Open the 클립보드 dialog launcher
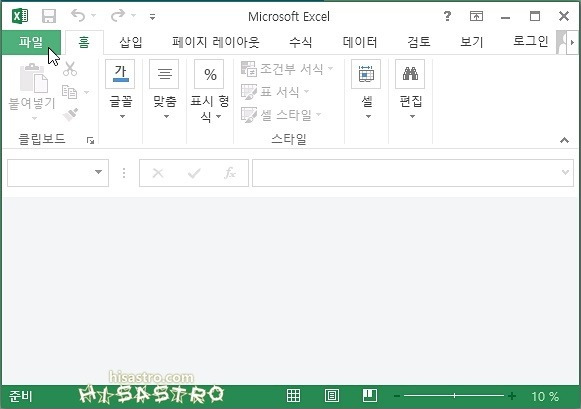This screenshot has width=581, height=409. point(90,140)
